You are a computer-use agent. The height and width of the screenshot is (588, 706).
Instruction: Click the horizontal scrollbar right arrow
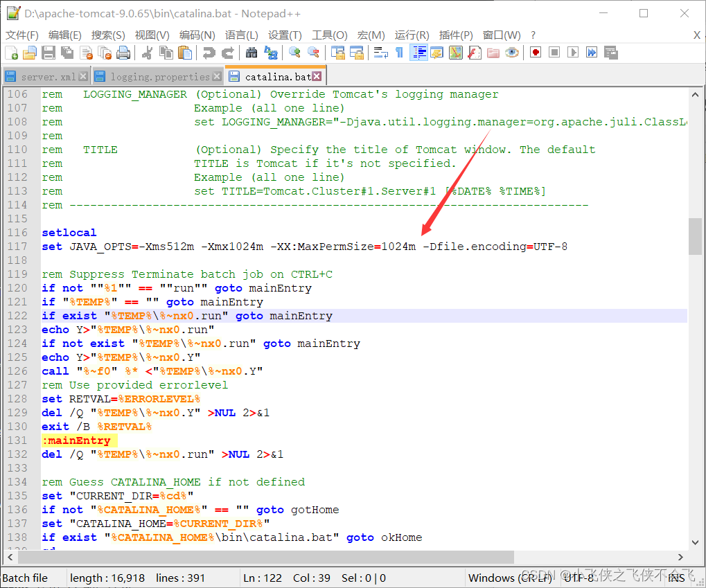680,557
